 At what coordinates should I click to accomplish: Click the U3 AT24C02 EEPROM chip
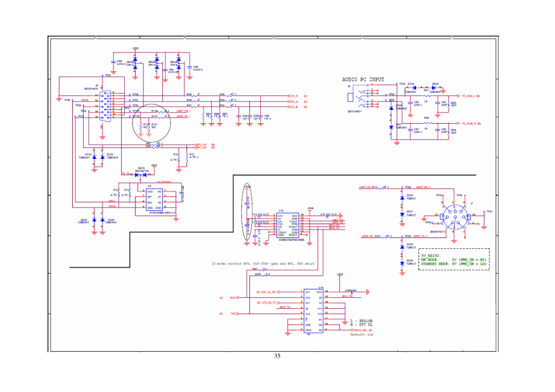[x=154, y=200]
